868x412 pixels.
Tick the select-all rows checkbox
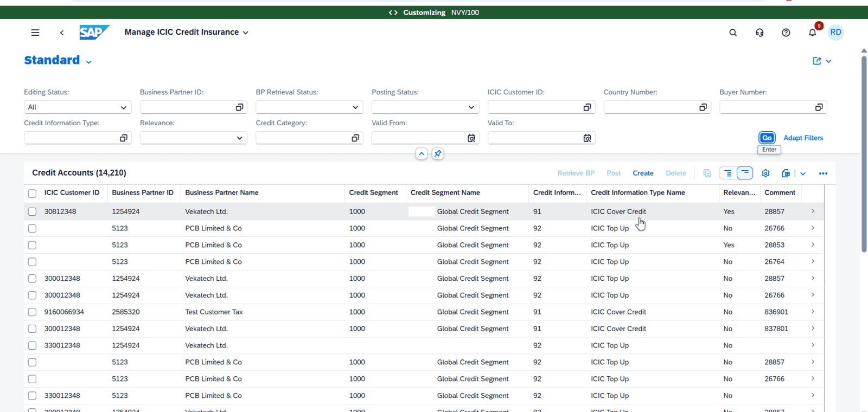(32, 194)
